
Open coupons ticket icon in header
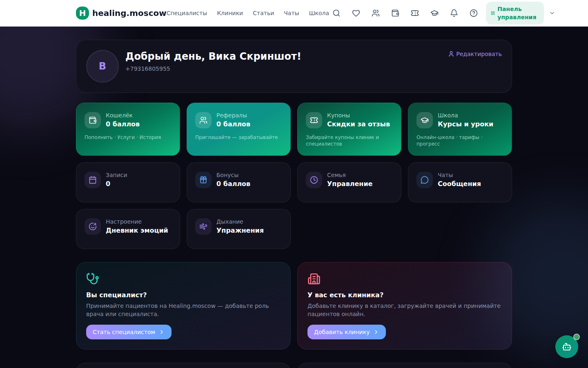coord(415,13)
